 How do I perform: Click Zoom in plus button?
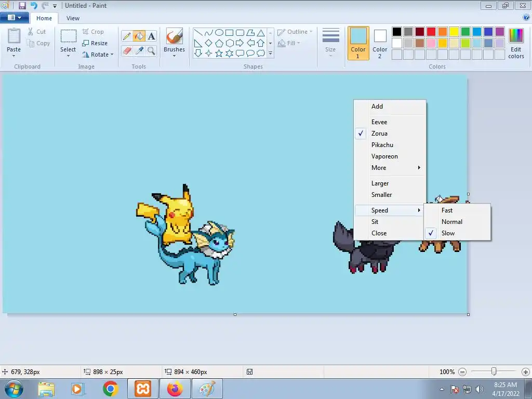(x=526, y=372)
